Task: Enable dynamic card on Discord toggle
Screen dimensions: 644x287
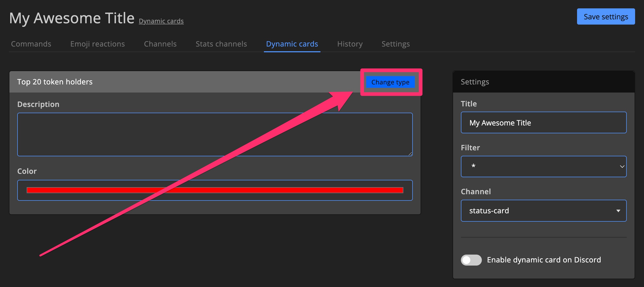Action: pos(471,260)
